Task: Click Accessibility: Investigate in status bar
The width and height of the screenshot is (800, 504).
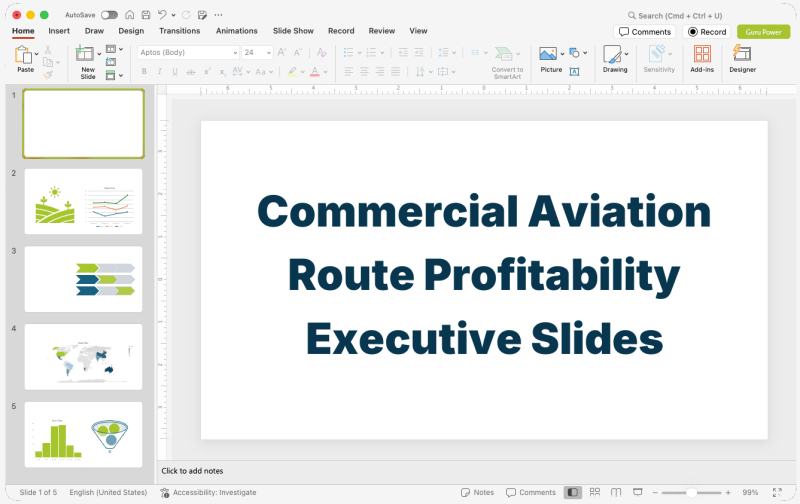Action: pos(208,492)
